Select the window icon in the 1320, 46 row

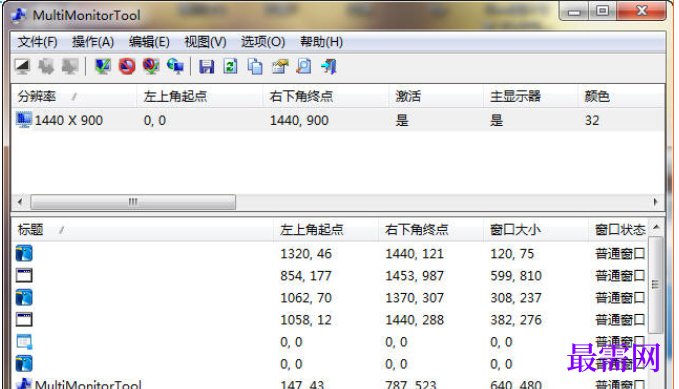coord(24,253)
